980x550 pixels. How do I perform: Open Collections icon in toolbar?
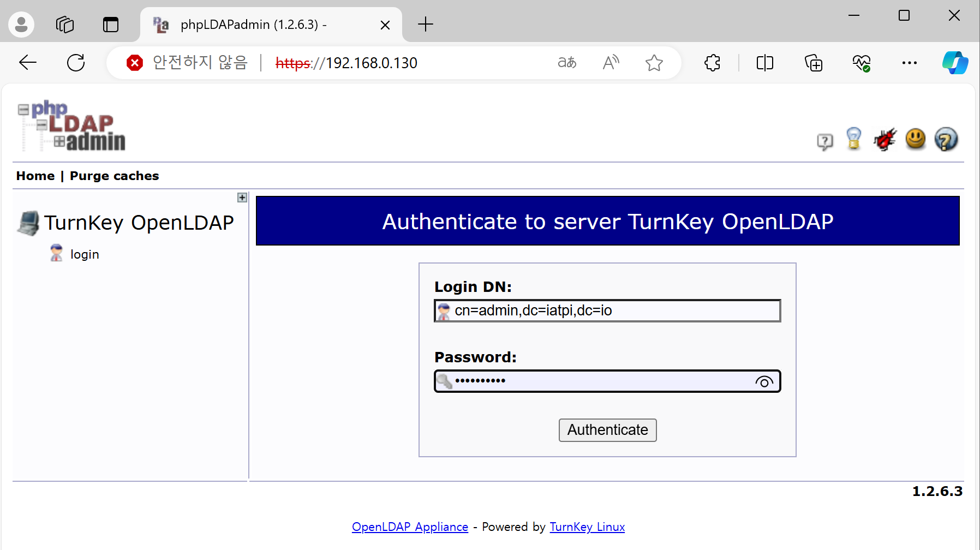point(813,63)
